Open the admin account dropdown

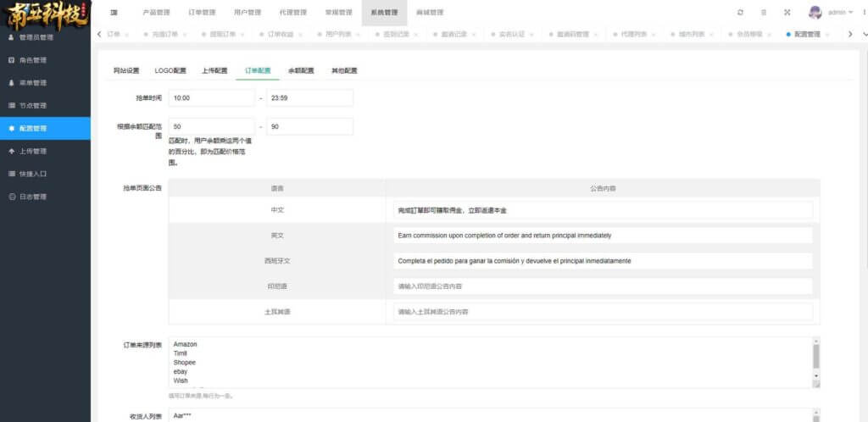(x=840, y=12)
